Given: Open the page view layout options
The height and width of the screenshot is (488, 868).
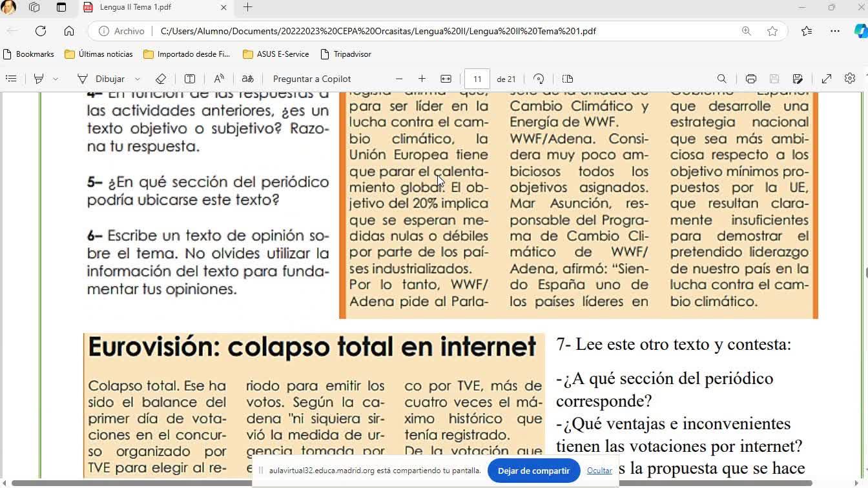Looking at the screenshot, I should [x=568, y=79].
